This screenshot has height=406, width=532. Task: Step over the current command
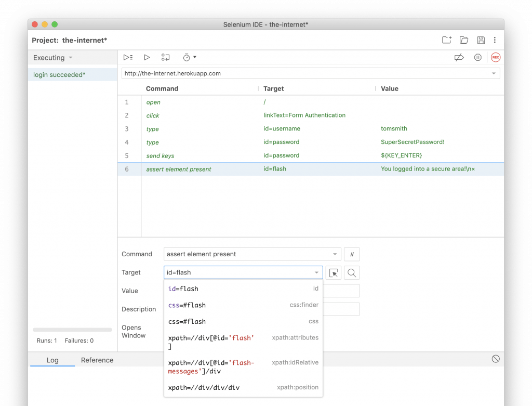tap(165, 57)
